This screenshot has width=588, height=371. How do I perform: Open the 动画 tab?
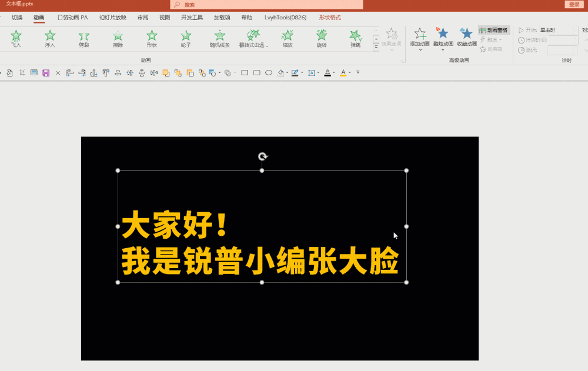(x=39, y=18)
